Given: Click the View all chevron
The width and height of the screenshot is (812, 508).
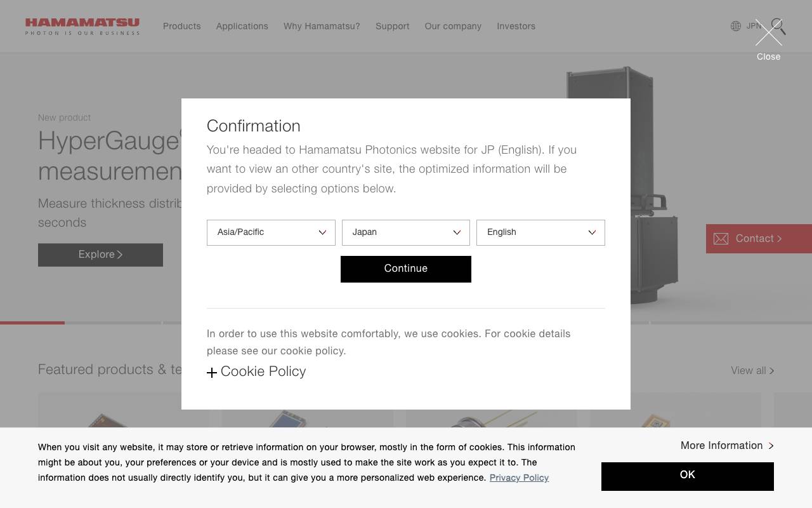Looking at the screenshot, I should (771, 371).
